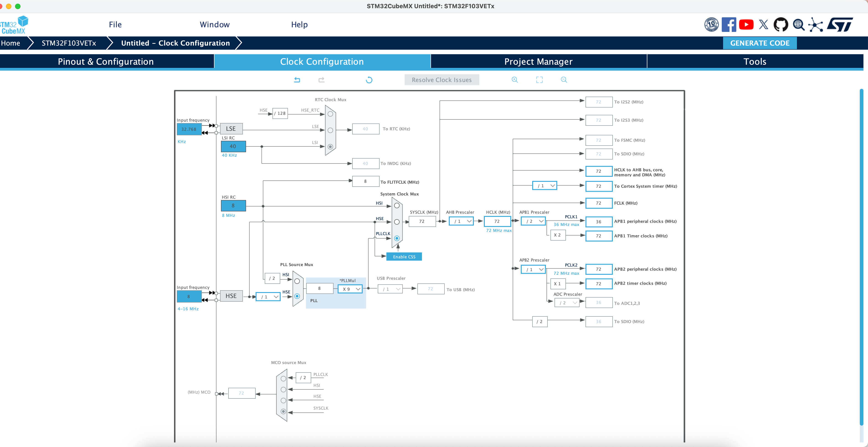Click the undo arrow icon
The height and width of the screenshot is (447, 868).
[297, 80]
